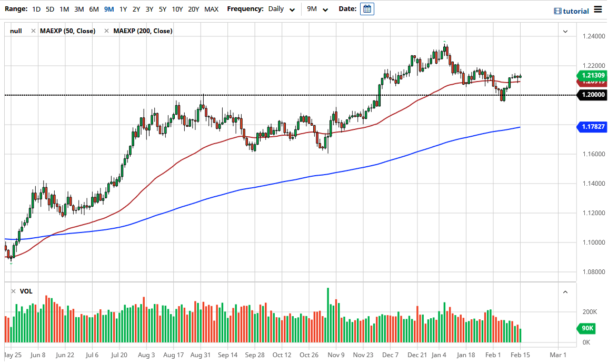Select the 1Y range
Screen dimensions: 608x364
[123, 9]
